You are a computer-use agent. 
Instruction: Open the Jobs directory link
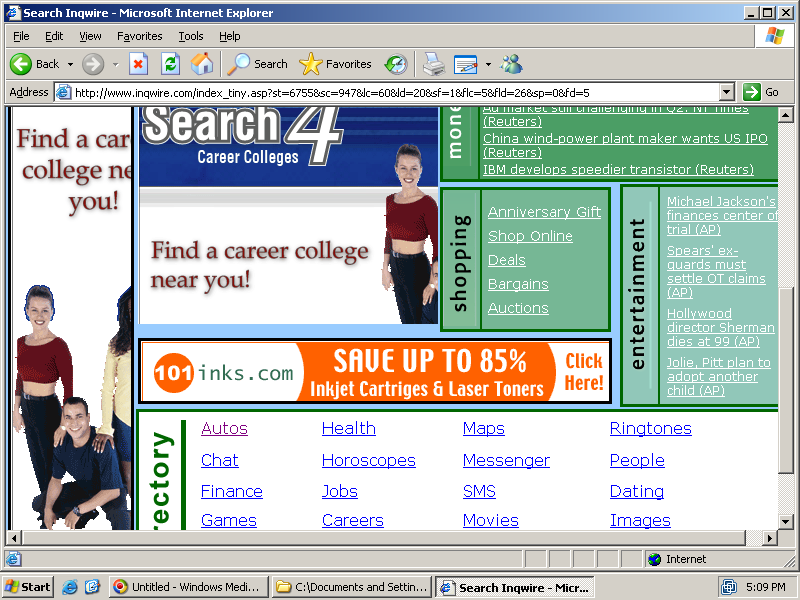pos(340,491)
